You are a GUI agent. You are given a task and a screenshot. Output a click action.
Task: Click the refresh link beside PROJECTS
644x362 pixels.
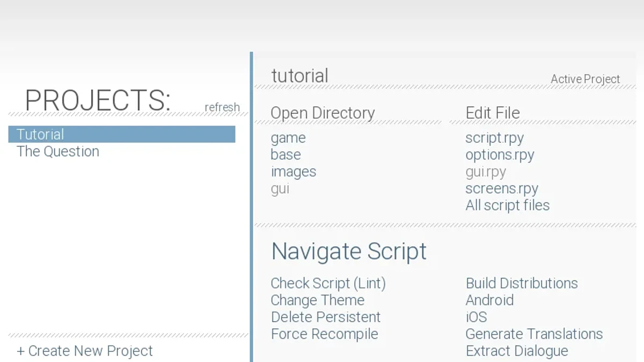[x=222, y=107]
